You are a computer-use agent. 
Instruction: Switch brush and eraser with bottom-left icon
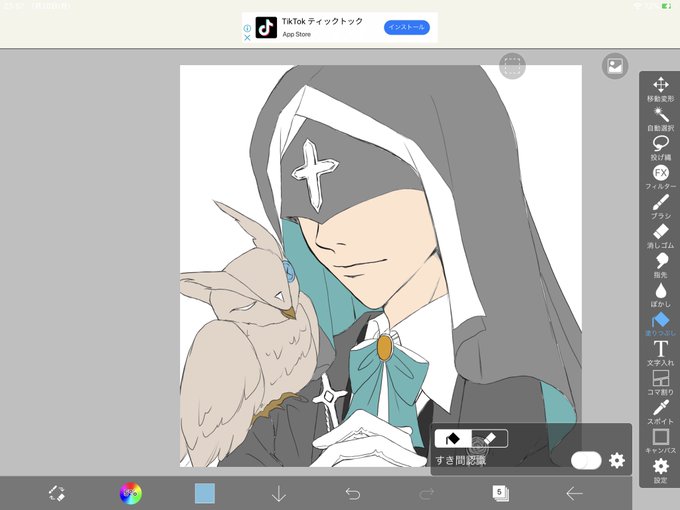tap(56, 494)
